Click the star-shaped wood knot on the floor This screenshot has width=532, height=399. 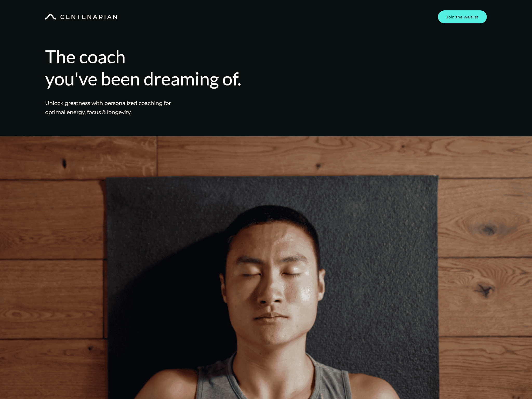(x=484, y=290)
